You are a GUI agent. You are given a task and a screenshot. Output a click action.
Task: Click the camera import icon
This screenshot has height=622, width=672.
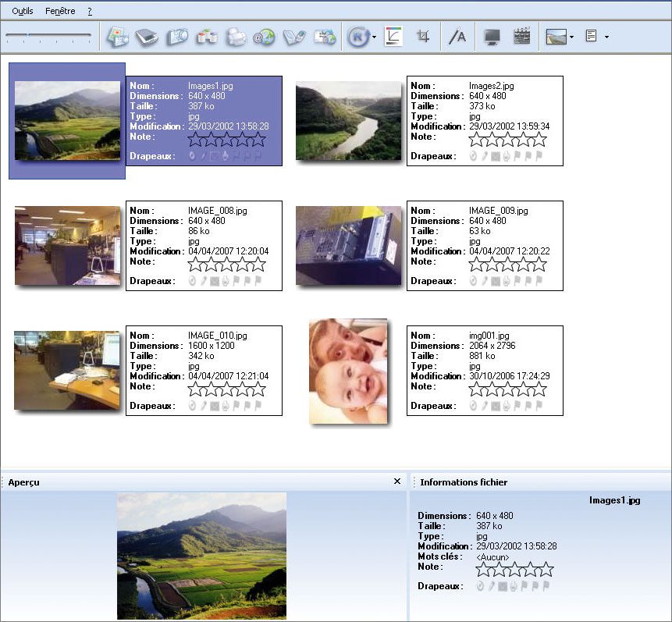(176, 37)
